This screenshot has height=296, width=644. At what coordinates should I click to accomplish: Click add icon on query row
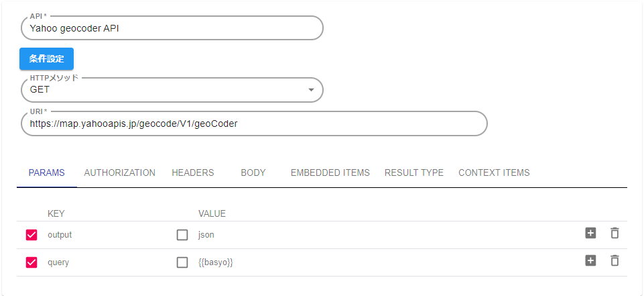590,261
